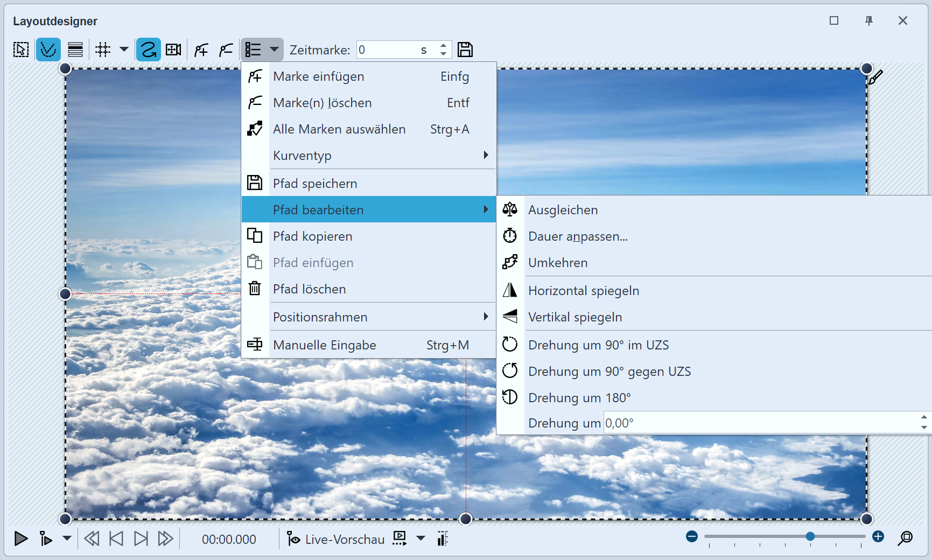Click the Zeitmarke input field
The image size is (932, 560).
(388, 50)
